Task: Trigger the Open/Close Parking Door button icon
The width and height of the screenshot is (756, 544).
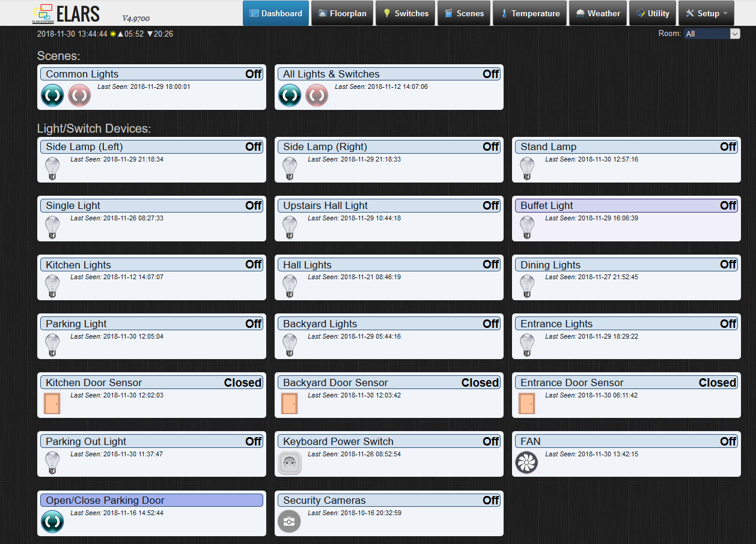Action: click(x=52, y=522)
